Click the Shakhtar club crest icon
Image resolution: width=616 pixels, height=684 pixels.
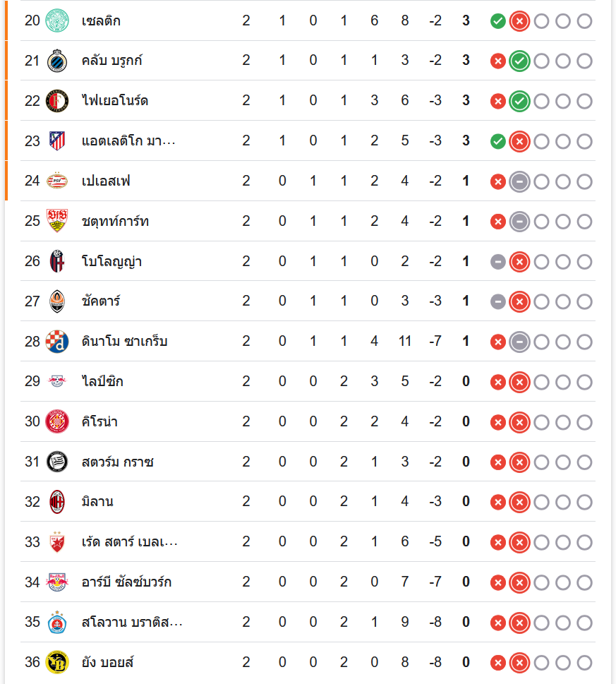[x=56, y=301]
